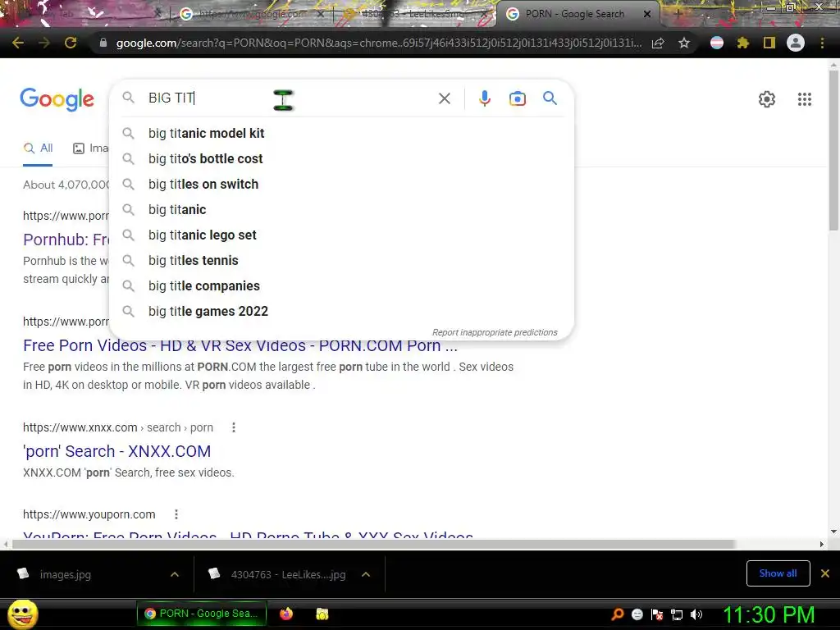Select the plain 'big titanic' suggestion

[x=341, y=209]
